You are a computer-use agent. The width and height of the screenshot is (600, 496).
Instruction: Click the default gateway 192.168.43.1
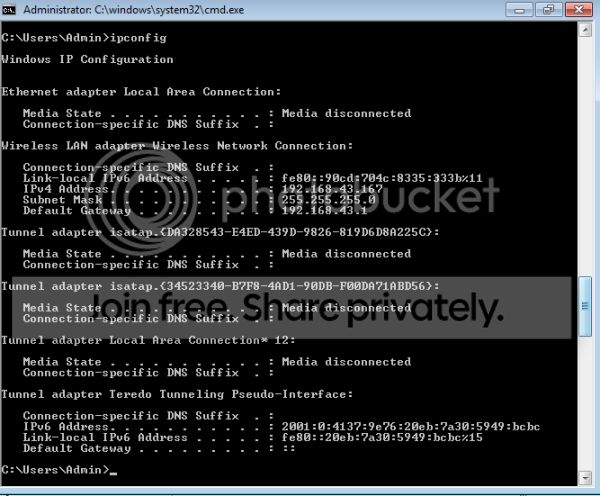point(324,210)
